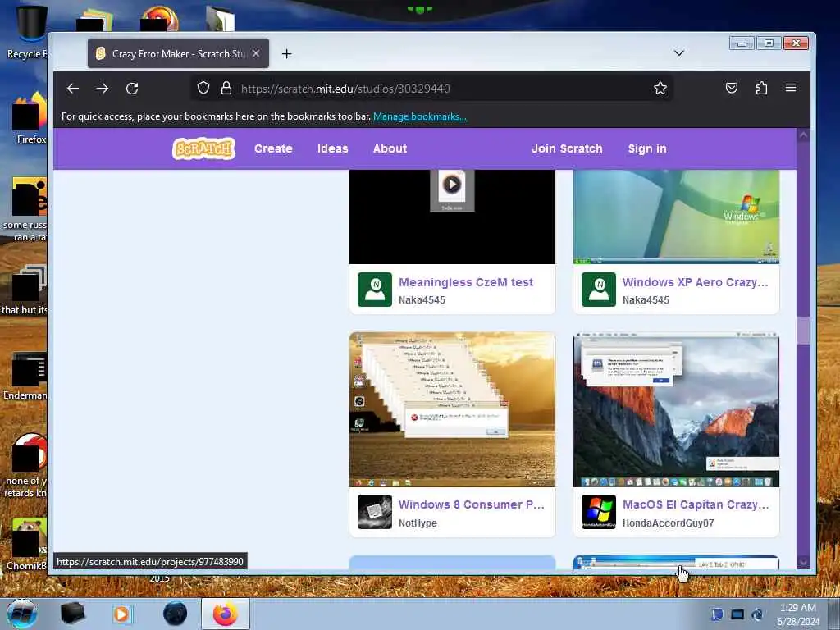Open the NotHype avatar icon
The height and width of the screenshot is (630, 840).
coord(374,512)
